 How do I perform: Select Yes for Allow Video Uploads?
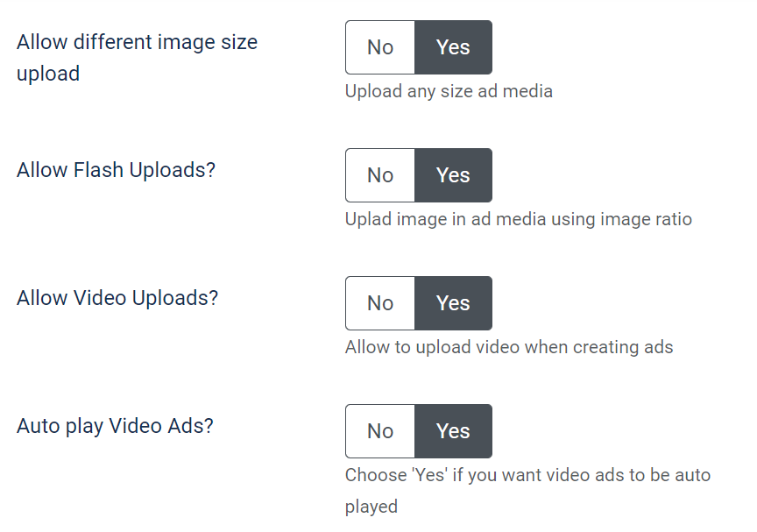click(x=453, y=303)
